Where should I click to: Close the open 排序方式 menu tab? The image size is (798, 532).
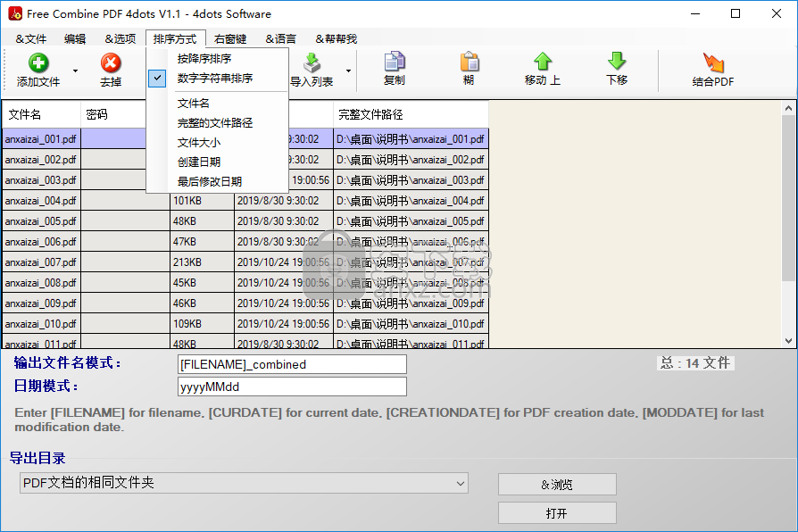tap(175, 38)
